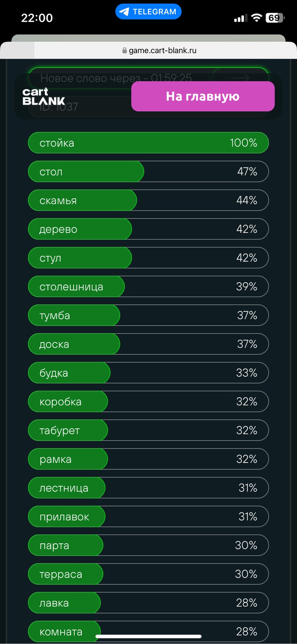Tap the cart BLANK logo

pos(43,97)
